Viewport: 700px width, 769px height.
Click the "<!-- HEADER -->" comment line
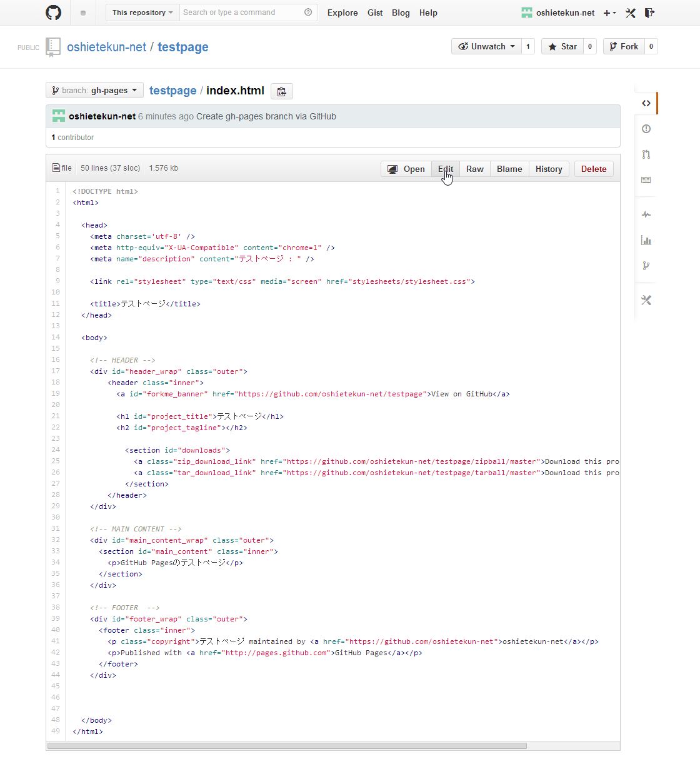pyautogui.click(x=122, y=360)
